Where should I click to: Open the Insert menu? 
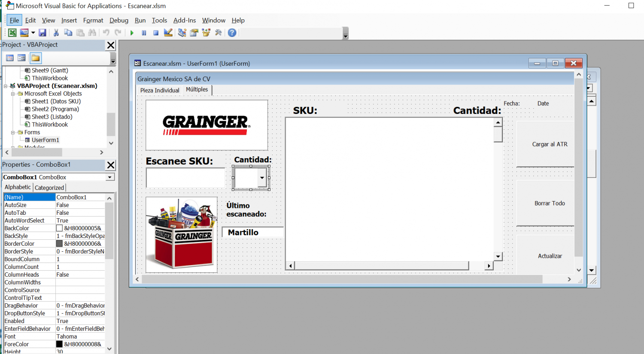tap(69, 20)
